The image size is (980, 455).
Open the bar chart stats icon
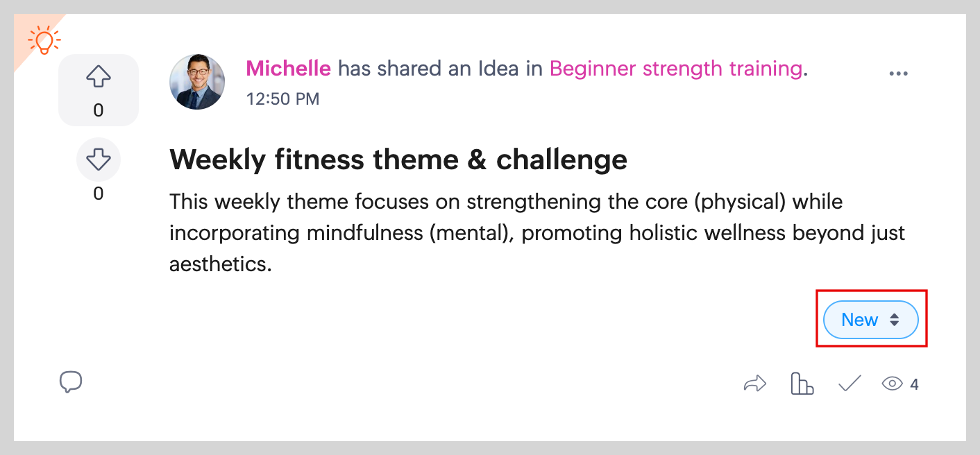coord(802,384)
